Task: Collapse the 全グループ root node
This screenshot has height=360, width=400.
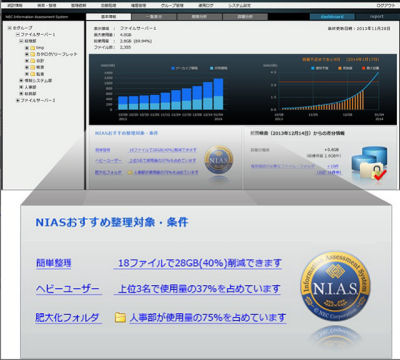Action: coord(10,28)
